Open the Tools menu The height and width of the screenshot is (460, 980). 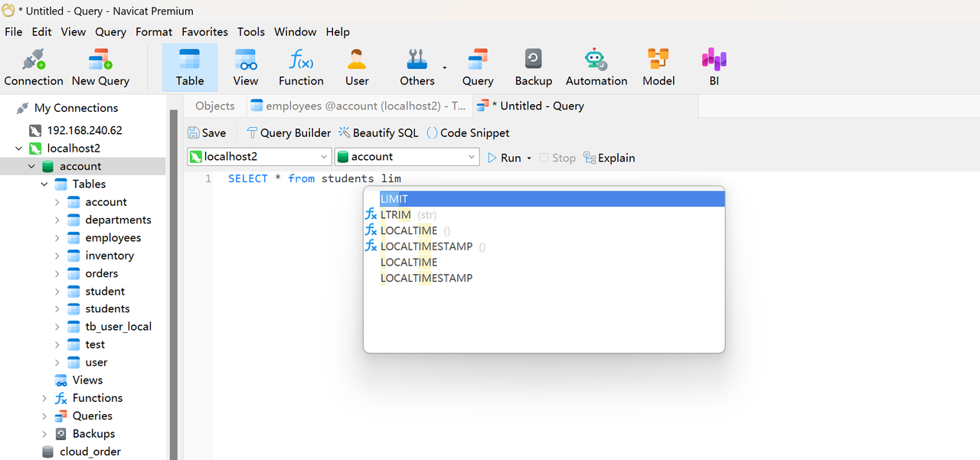(250, 31)
